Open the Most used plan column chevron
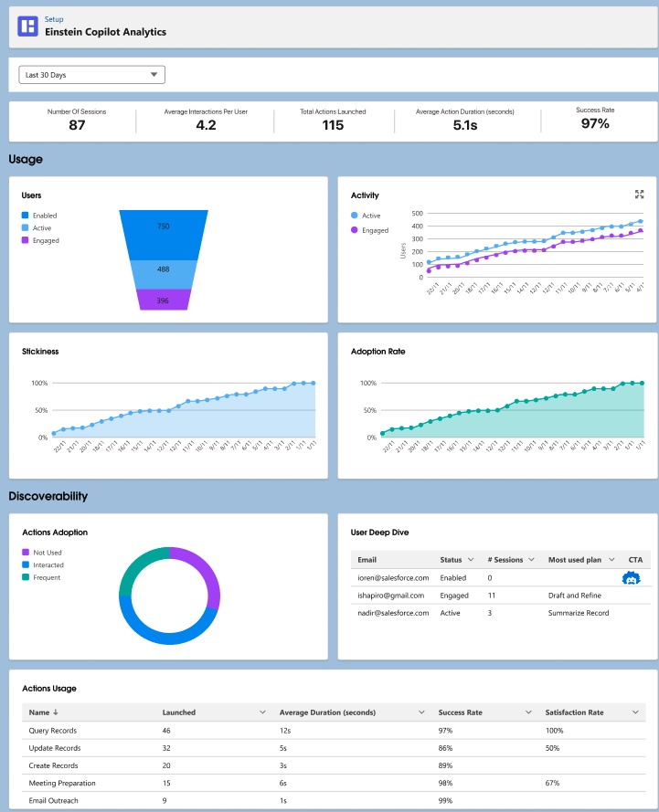The height and width of the screenshot is (812, 659). click(x=611, y=559)
